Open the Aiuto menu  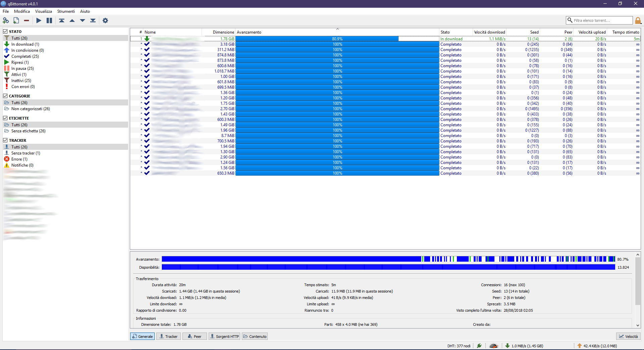tap(85, 11)
